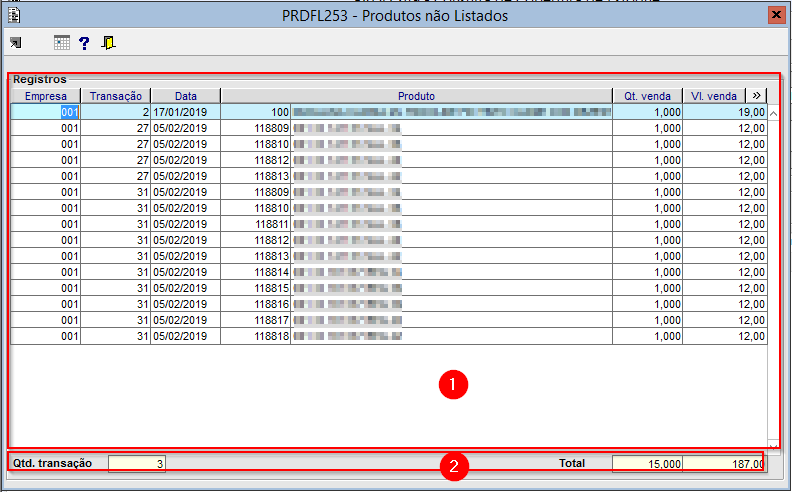Click the Qt. venda column header
The height and width of the screenshot is (492, 792).
coord(648,96)
